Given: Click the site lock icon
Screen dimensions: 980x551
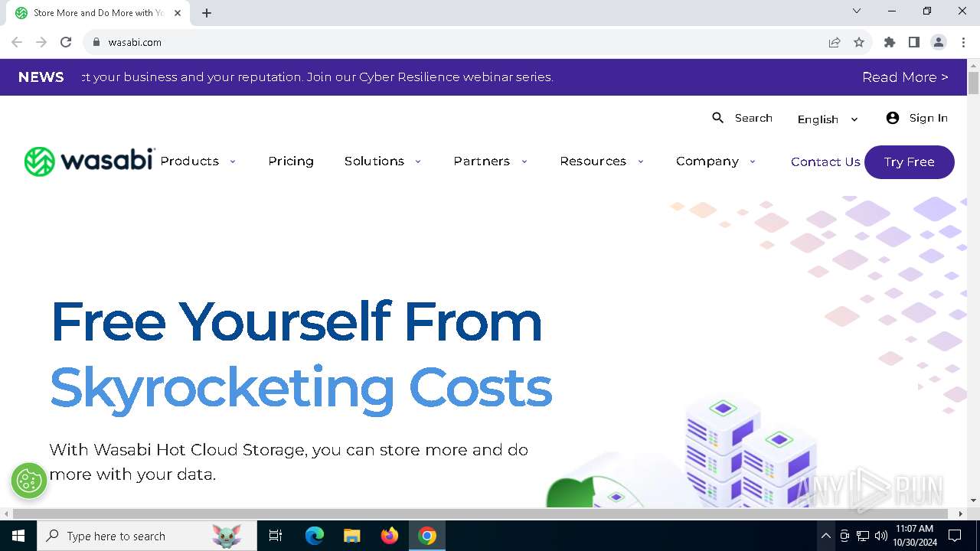Looking at the screenshot, I should 96,42.
